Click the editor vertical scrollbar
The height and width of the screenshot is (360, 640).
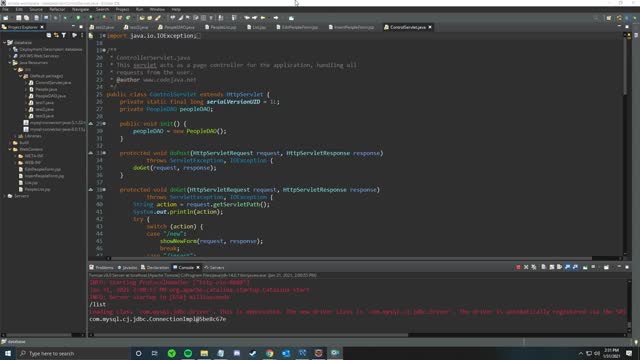(625, 67)
